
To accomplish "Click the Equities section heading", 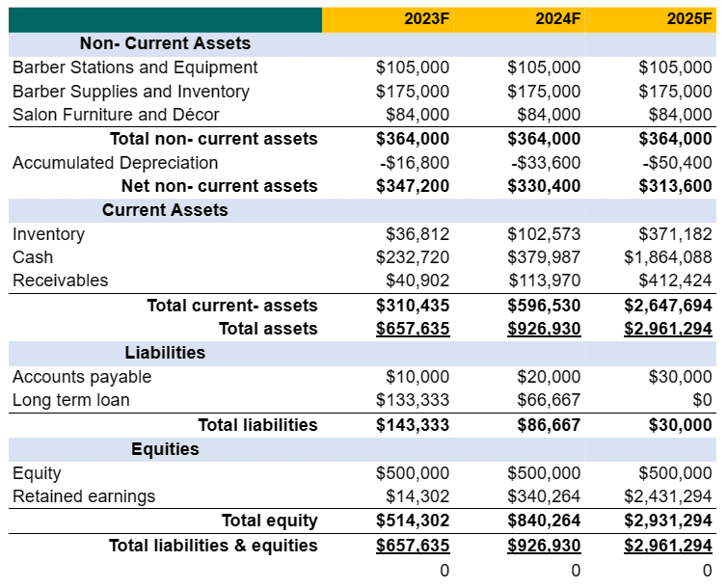I will (x=165, y=449).
